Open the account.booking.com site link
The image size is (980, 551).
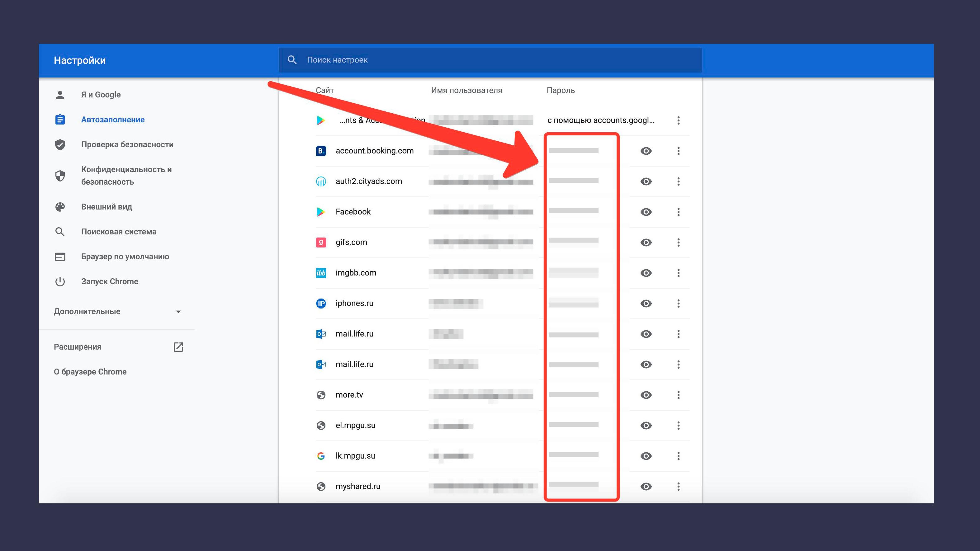(x=374, y=151)
